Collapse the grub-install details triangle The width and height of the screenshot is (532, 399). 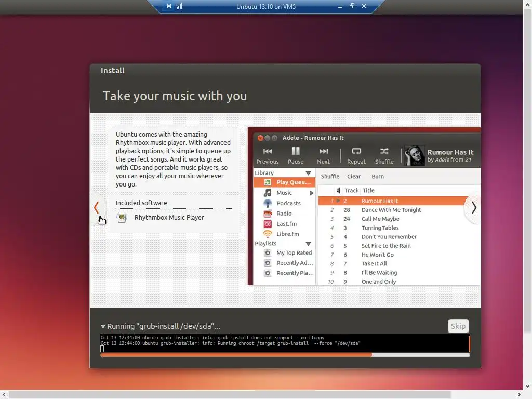[x=103, y=326]
